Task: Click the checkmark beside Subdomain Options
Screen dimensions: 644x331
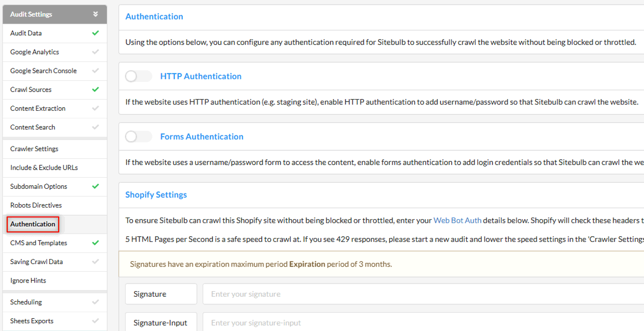Action: [x=95, y=187]
